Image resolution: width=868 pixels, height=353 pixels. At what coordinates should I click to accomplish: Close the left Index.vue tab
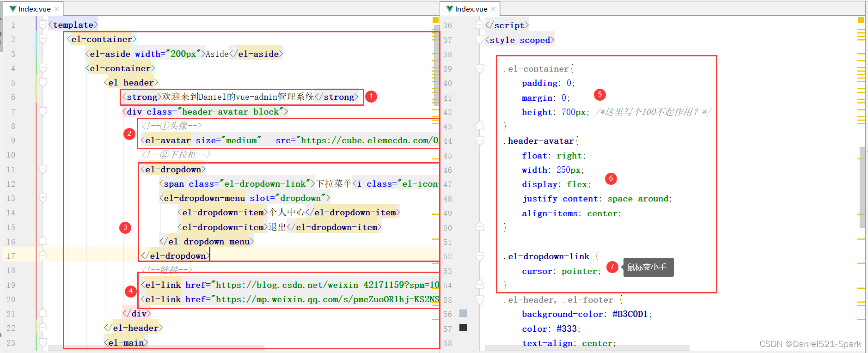coord(56,9)
